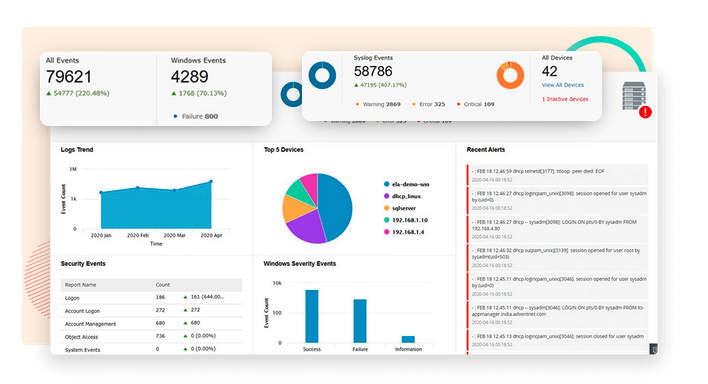The height and width of the screenshot is (384, 708).
Task: Click the Syslog Events blue donut chart
Action: point(322,75)
